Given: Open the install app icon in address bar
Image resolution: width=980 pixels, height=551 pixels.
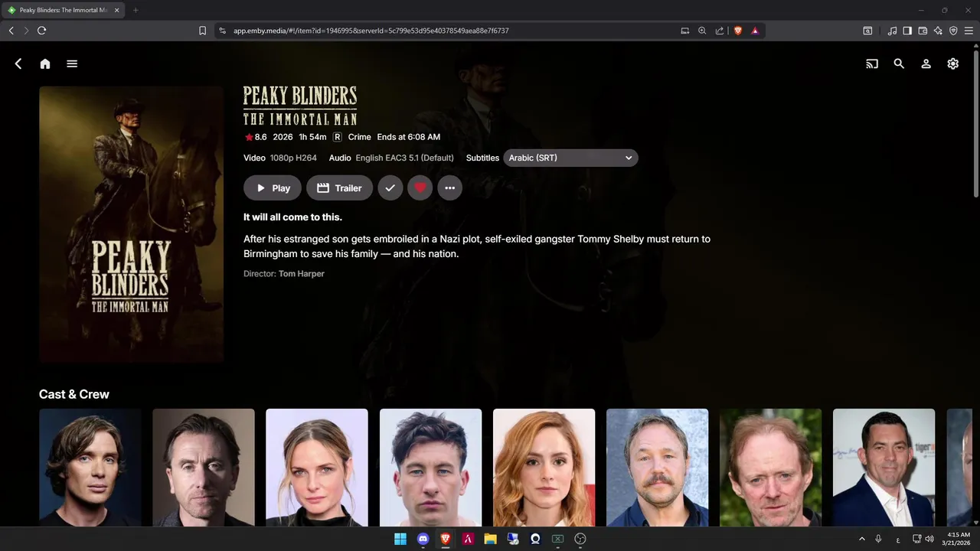Looking at the screenshot, I should [684, 31].
